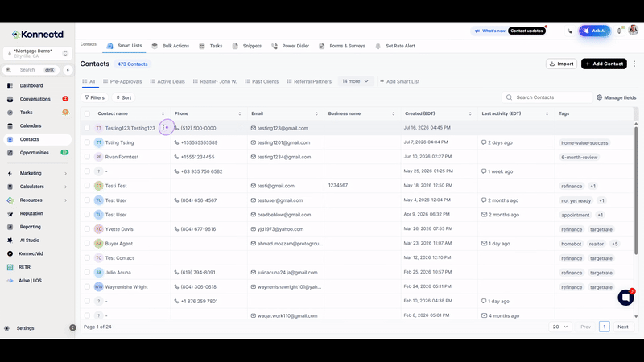The image size is (644, 362).
Task: Click the Add Contact button
Action: tap(604, 64)
